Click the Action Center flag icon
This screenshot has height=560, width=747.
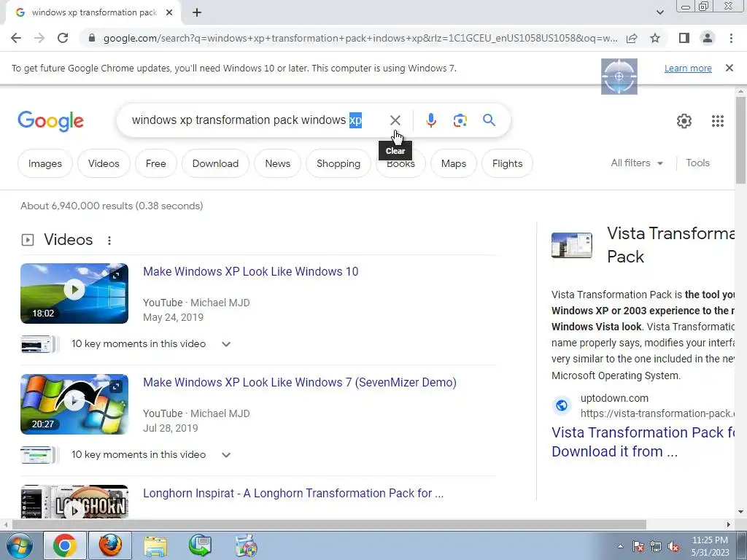pos(638,547)
